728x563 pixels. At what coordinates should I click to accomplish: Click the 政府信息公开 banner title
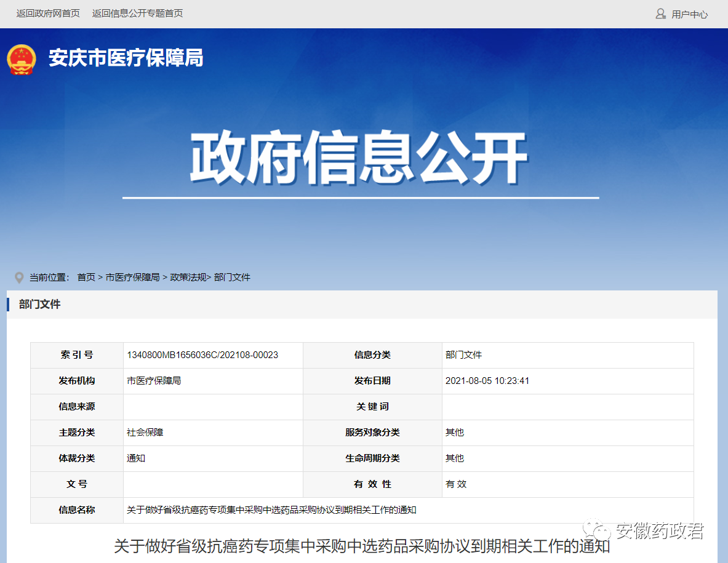[x=359, y=158]
